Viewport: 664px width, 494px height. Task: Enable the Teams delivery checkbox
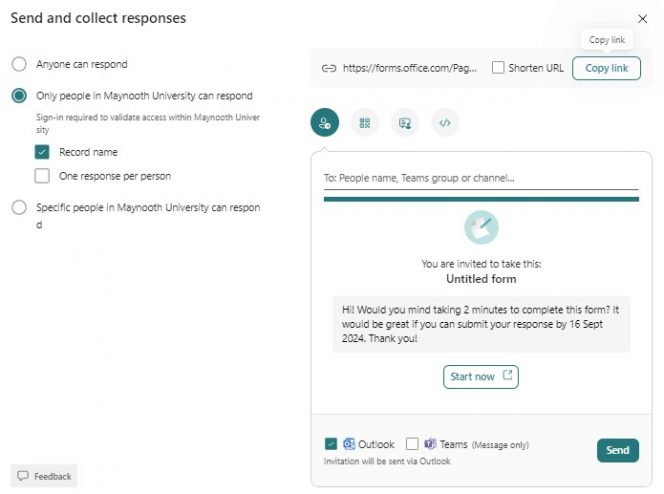(412, 444)
